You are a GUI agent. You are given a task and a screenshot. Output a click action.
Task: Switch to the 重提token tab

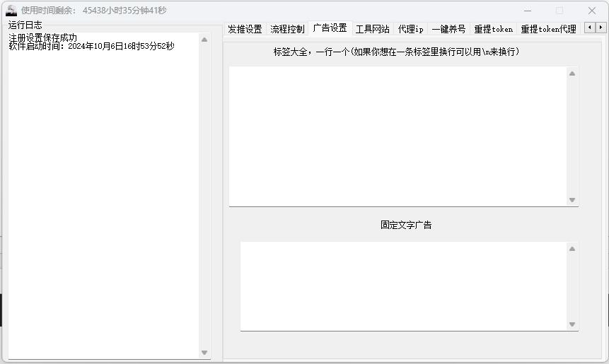[x=493, y=29]
